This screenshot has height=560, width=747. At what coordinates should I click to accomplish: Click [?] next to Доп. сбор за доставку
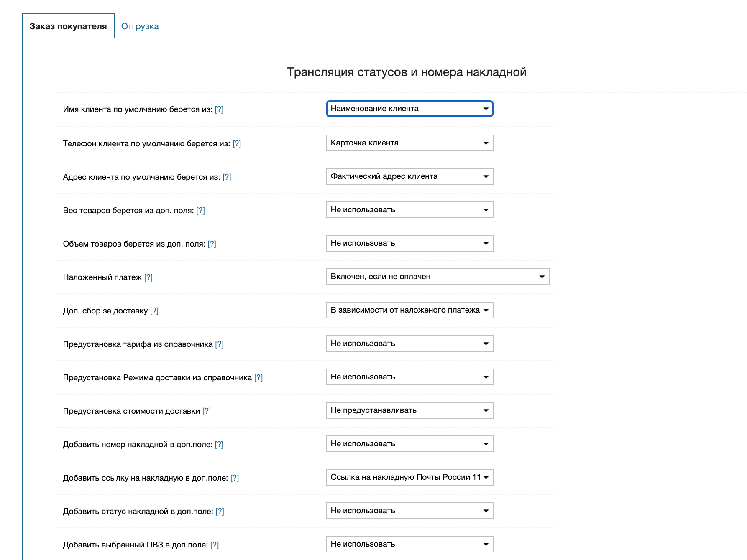click(x=154, y=311)
